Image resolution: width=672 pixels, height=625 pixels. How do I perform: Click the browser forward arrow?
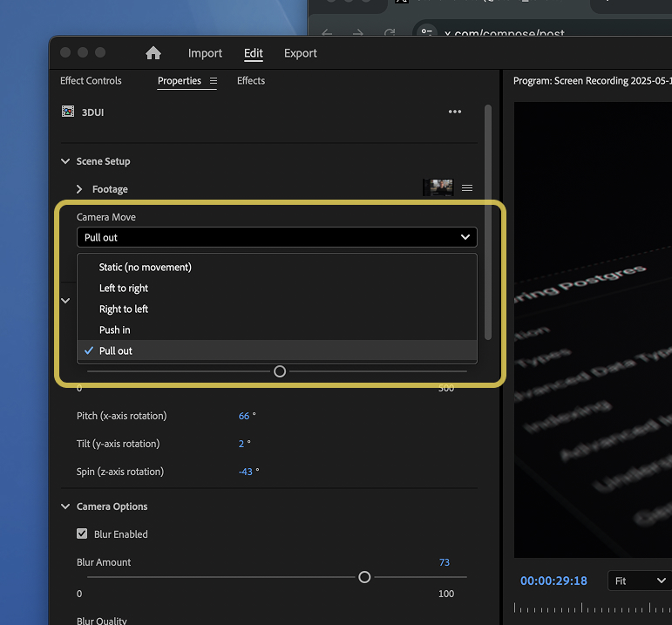pyautogui.click(x=358, y=33)
